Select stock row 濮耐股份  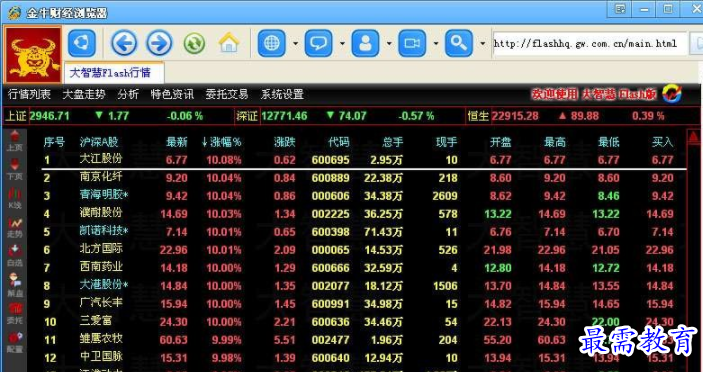point(364,214)
